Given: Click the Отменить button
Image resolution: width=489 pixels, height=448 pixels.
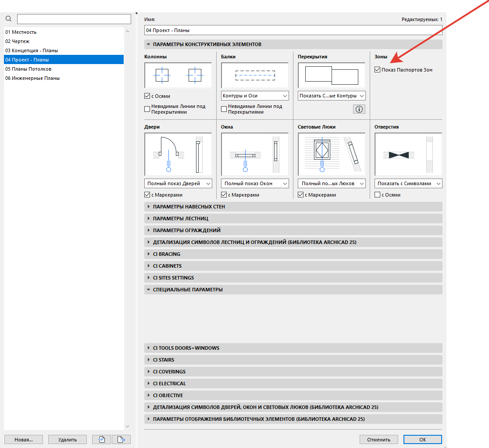Looking at the screenshot, I should coord(378,439).
